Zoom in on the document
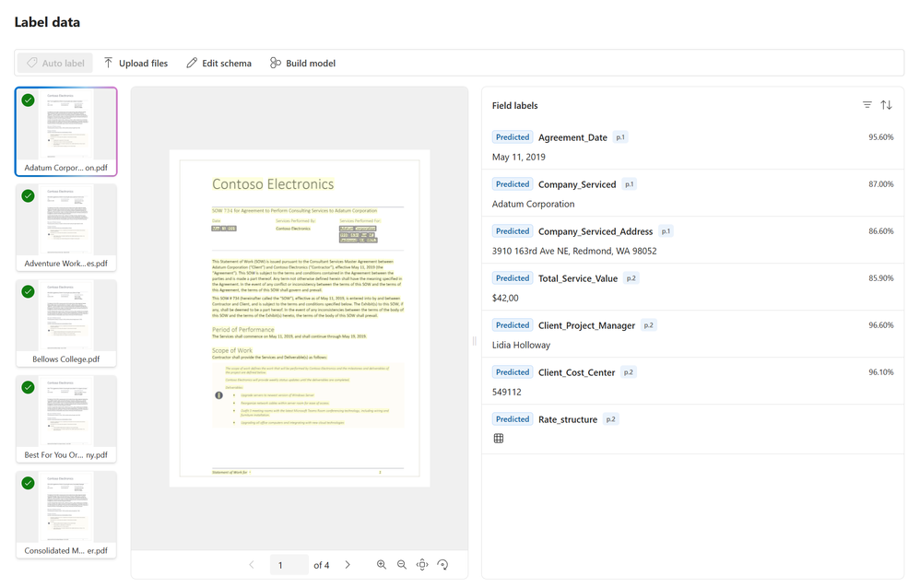Image resolution: width=920 pixels, height=588 pixels. coord(382,565)
